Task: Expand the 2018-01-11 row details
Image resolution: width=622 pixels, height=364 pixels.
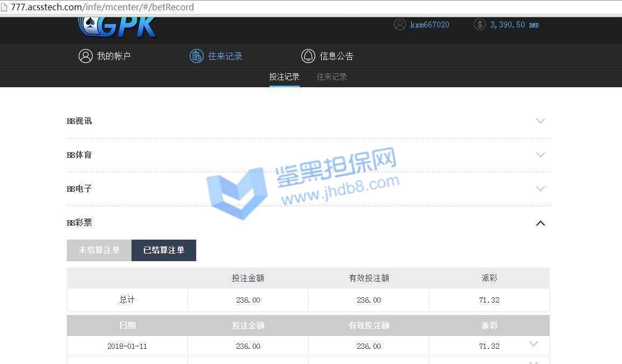Action: click(x=534, y=344)
